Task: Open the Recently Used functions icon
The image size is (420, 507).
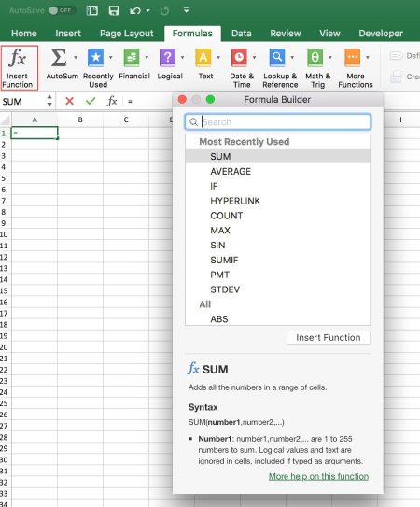Action: coord(96,58)
